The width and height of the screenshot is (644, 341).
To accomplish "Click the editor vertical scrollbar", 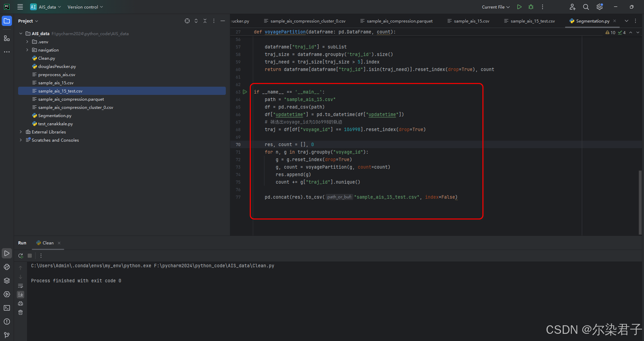I will 640,202.
